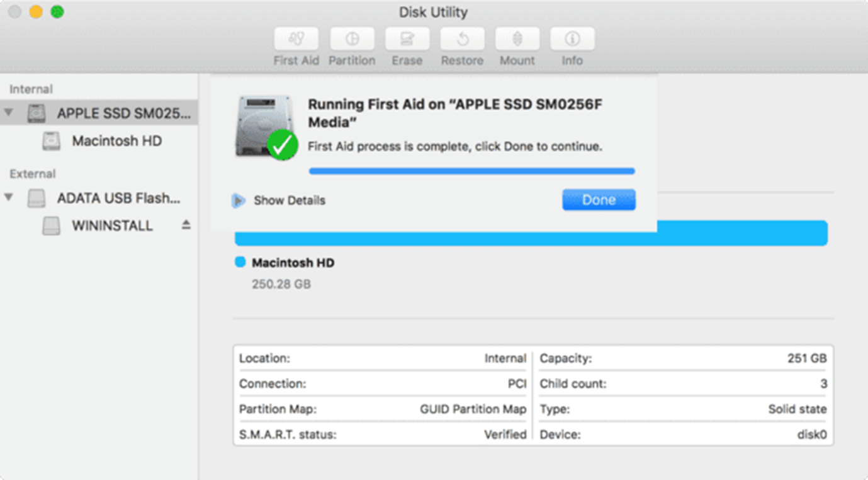The image size is (868, 480).
Task: Click the Location value Internal
Action: pos(505,358)
